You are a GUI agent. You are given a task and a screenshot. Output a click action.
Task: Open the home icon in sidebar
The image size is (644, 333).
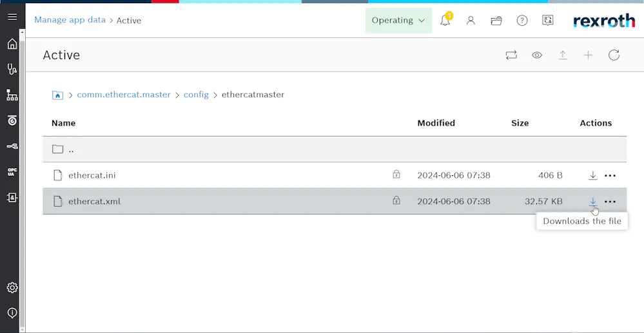click(x=12, y=44)
